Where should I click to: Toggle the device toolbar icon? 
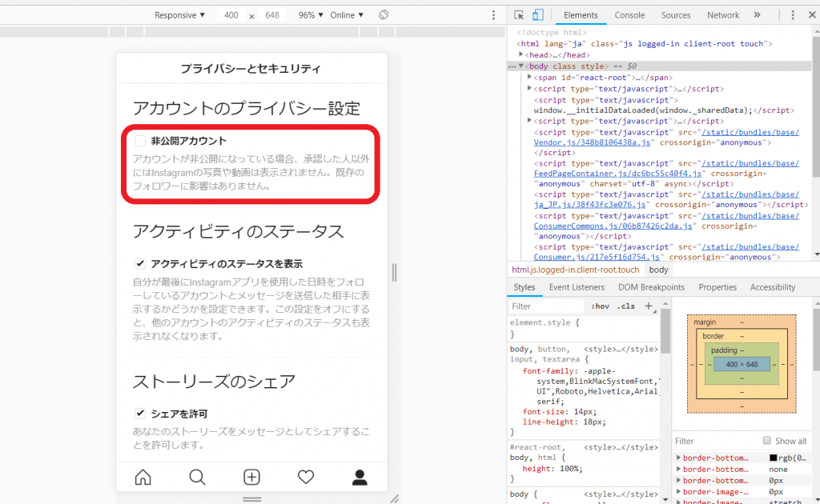coord(538,15)
